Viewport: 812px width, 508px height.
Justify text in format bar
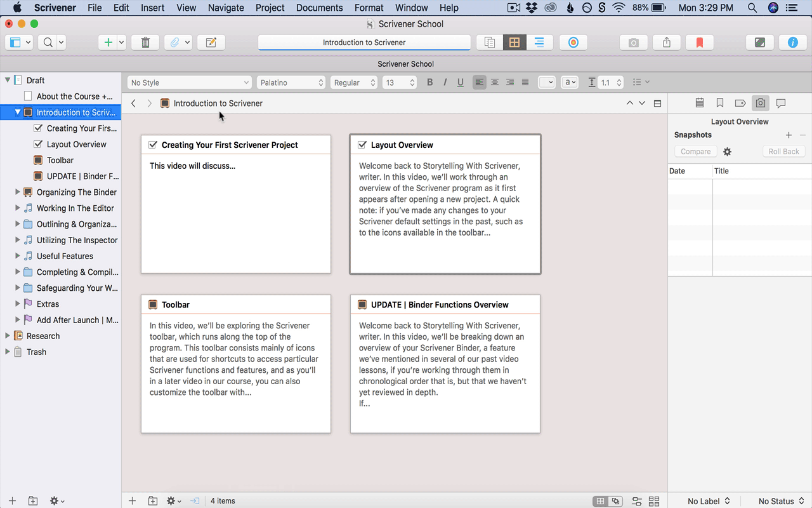click(x=525, y=83)
